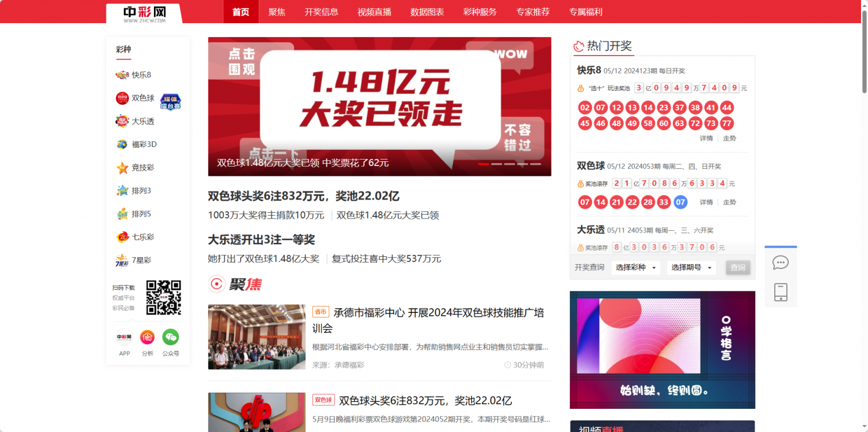This screenshot has height=432, width=868.
Task: Click 来源：承德福彩 source text
Action: pos(339,365)
